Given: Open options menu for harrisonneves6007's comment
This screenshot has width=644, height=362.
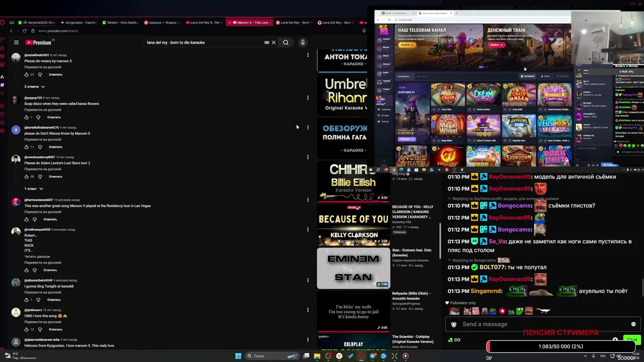Looking at the screenshot, I should coord(308,200).
